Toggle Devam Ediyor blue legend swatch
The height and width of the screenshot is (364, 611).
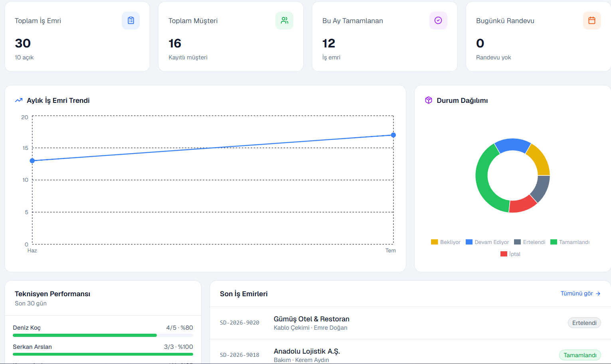(x=469, y=242)
